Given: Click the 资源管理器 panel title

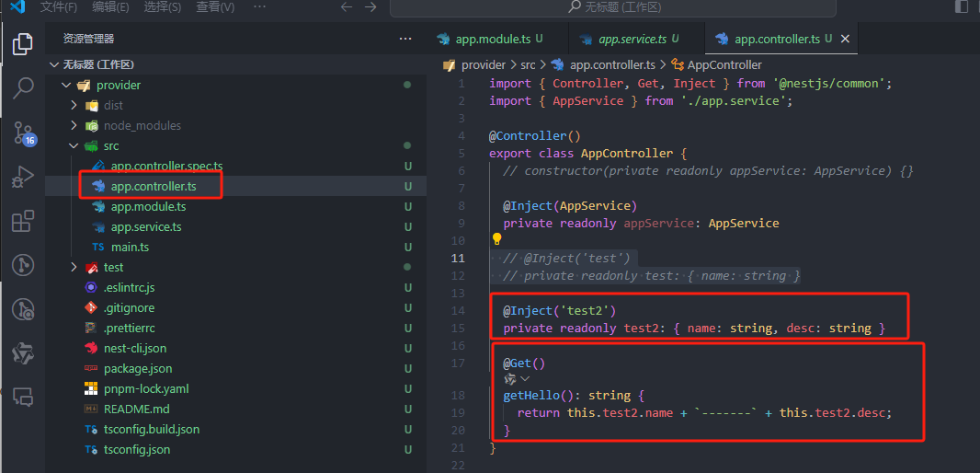Looking at the screenshot, I should point(89,39).
